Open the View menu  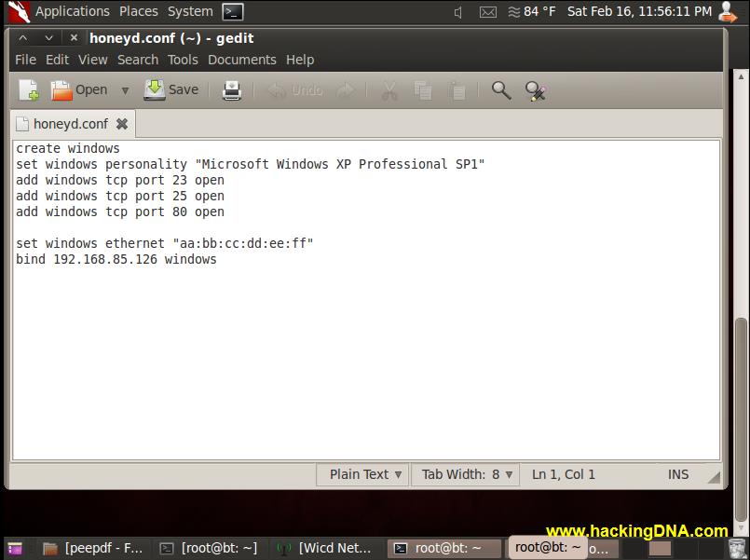tap(93, 60)
